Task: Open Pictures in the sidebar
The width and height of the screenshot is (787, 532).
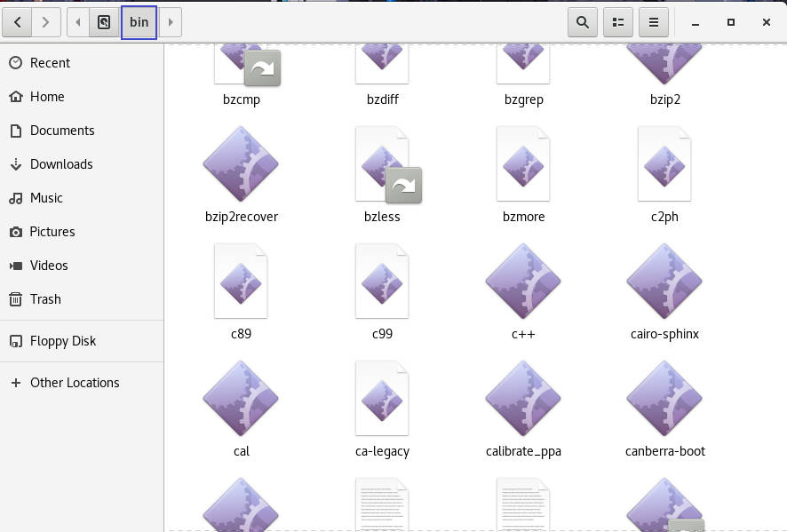Action: pos(82,232)
